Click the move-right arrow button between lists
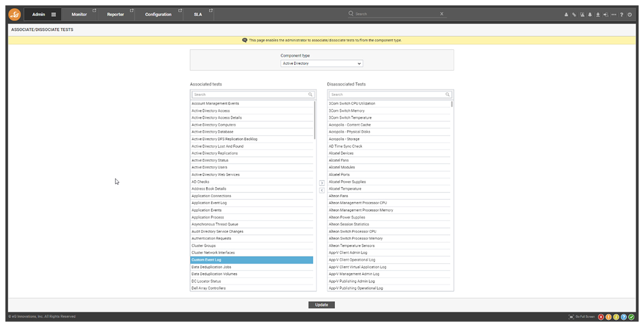This screenshot has height=327, width=644. pyautogui.click(x=322, y=183)
